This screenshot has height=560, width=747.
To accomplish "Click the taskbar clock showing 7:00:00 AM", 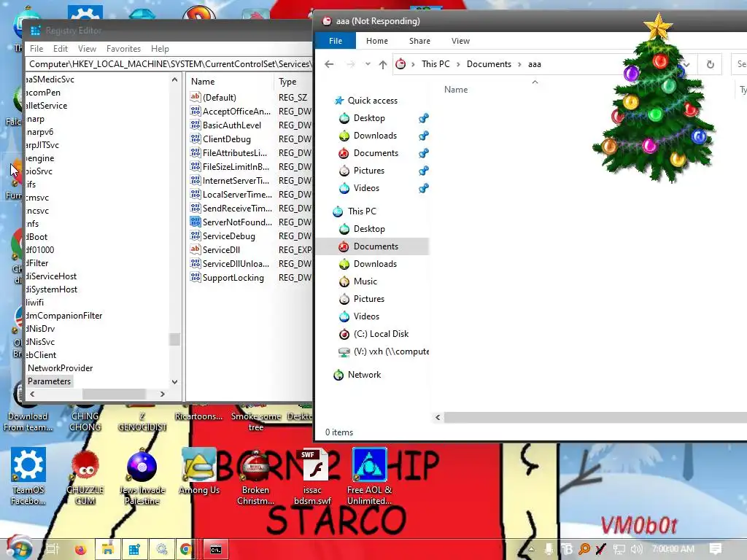I will (x=673, y=549).
